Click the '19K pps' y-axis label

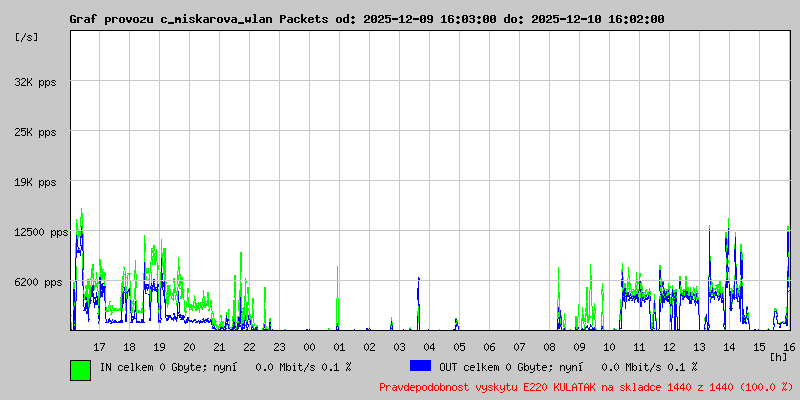pos(35,182)
